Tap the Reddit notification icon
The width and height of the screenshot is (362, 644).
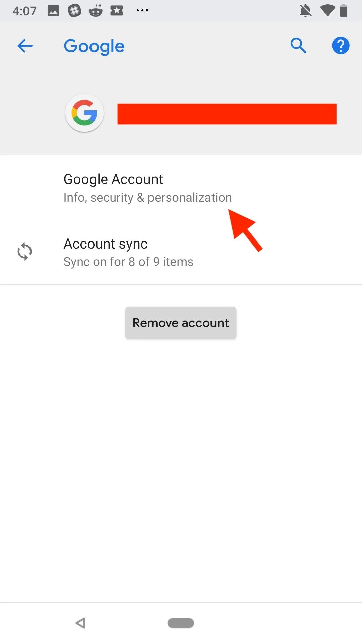point(96,11)
